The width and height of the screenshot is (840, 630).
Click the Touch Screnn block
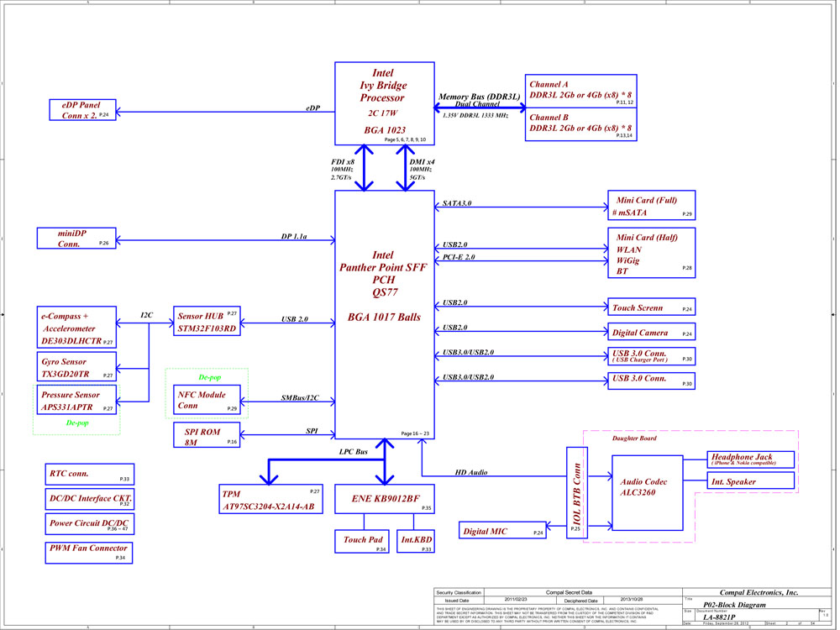[x=653, y=307]
